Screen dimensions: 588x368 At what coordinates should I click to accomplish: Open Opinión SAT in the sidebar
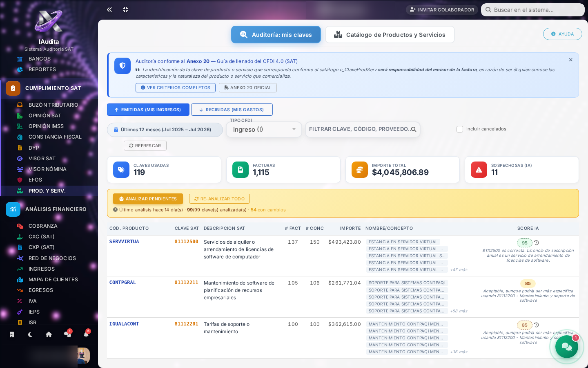[x=45, y=115]
